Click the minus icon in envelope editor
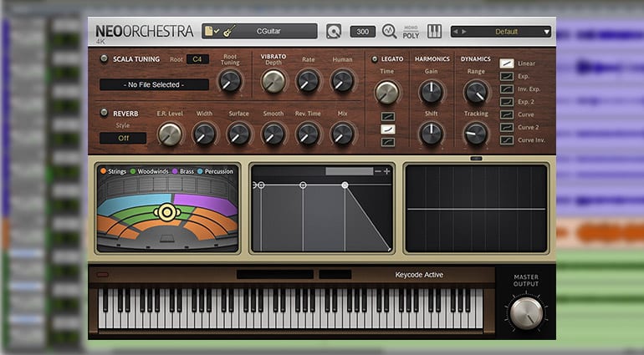Screen dimensions: 644x355 (x=378, y=171)
